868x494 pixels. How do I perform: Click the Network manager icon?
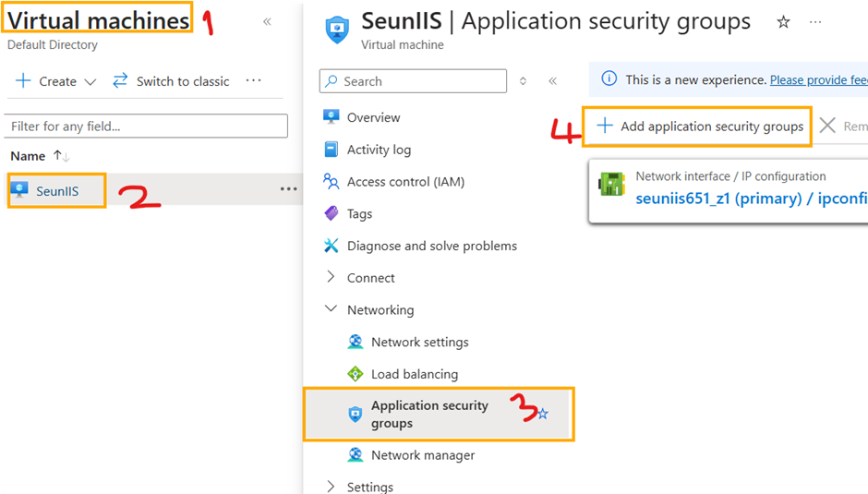[x=356, y=455]
